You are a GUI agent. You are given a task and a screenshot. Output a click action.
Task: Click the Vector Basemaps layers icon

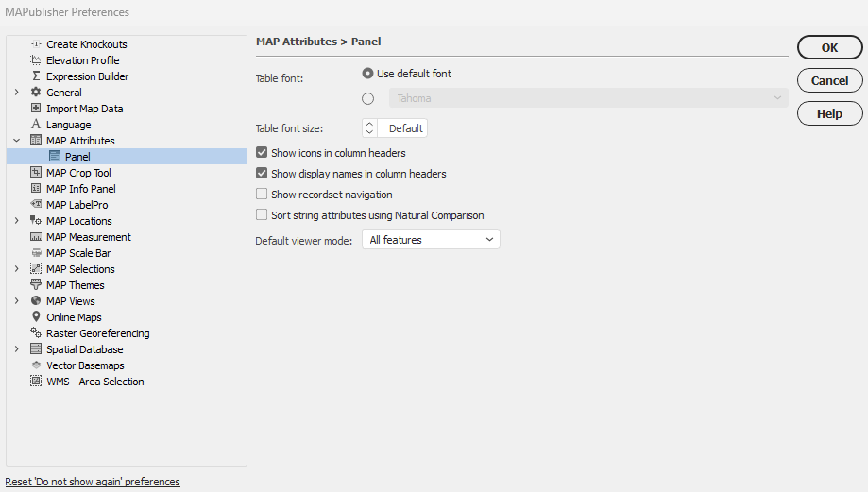pyautogui.click(x=36, y=365)
